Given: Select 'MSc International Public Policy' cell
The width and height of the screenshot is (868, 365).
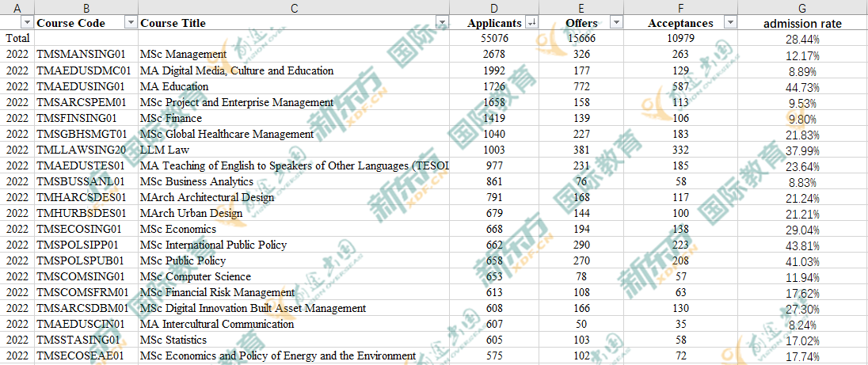Looking at the screenshot, I should tap(294, 245).
